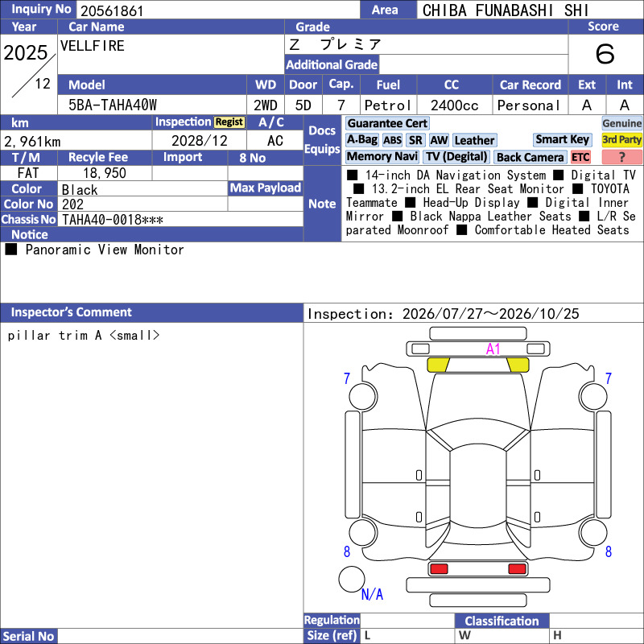Click the Genuine badge
Image resolution: width=644 pixels, height=644 pixels.
click(x=621, y=123)
